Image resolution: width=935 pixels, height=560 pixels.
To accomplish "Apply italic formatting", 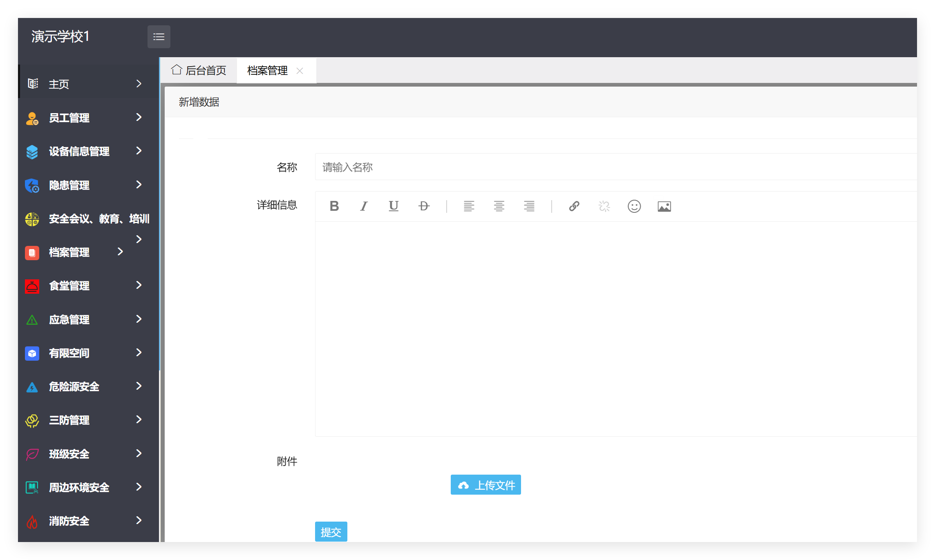I will [x=364, y=206].
